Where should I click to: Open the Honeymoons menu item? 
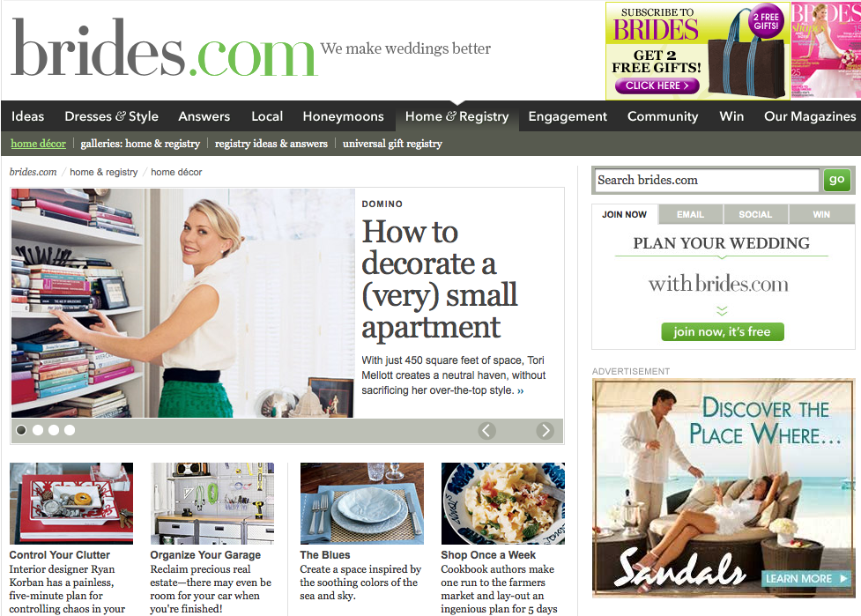[343, 116]
